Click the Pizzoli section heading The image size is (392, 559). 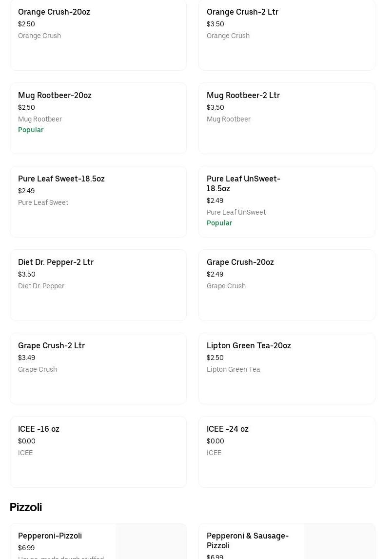[26, 507]
